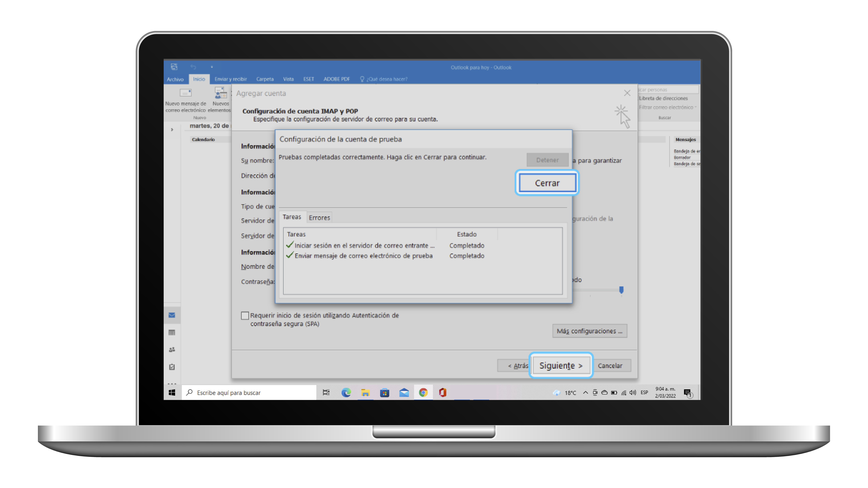Viewport: 868px width, 488px height.
Task: Open the Filtrar correo electrónico dropdown
Action: (x=668, y=107)
